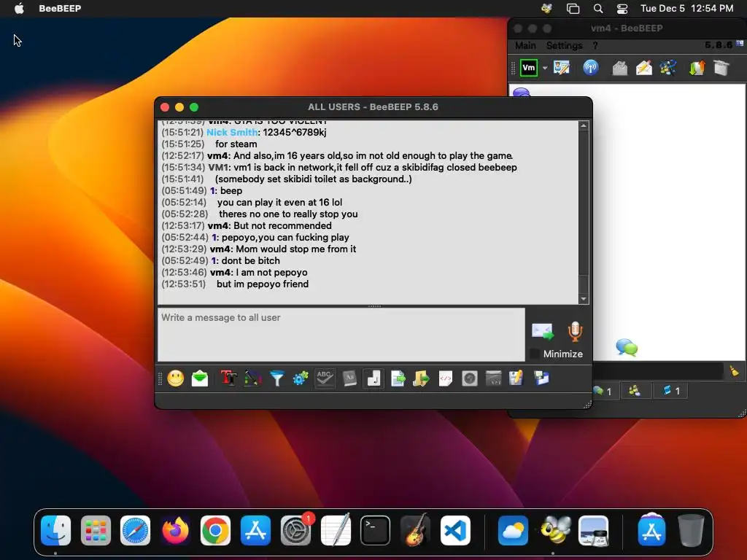
Task: Click the vm4 sender name on 'I am not pepoyo'
Action: point(219,273)
